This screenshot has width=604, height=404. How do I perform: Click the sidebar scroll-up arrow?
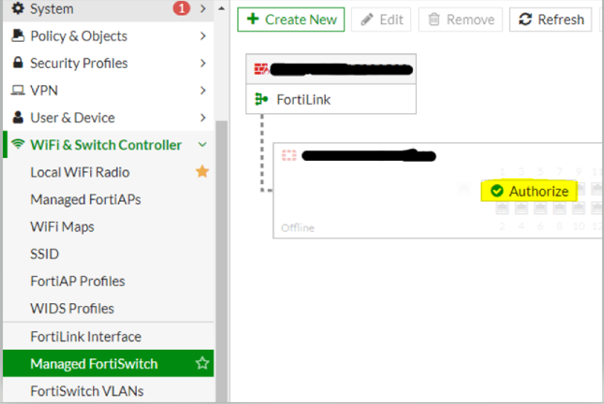pos(221,8)
